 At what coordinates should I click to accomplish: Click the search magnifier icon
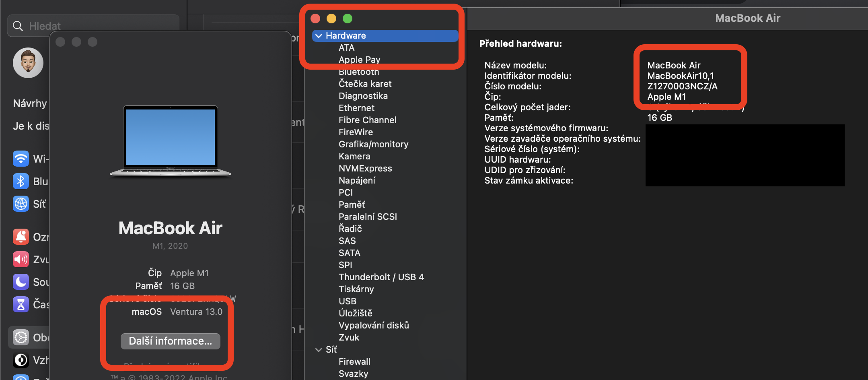click(18, 26)
